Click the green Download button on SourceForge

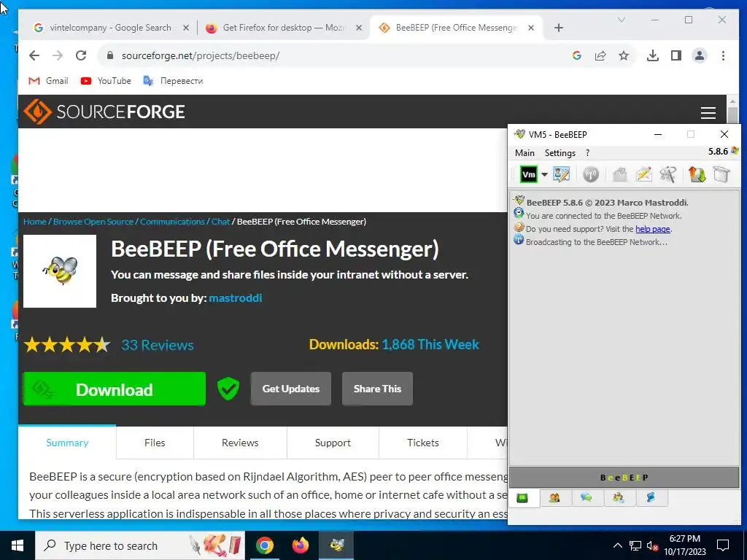tap(115, 389)
